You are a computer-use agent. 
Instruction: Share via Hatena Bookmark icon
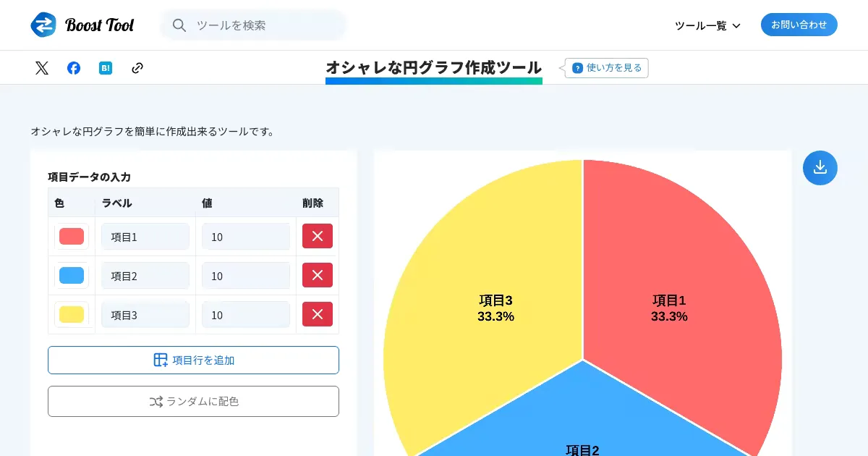(x=106, y=68)
